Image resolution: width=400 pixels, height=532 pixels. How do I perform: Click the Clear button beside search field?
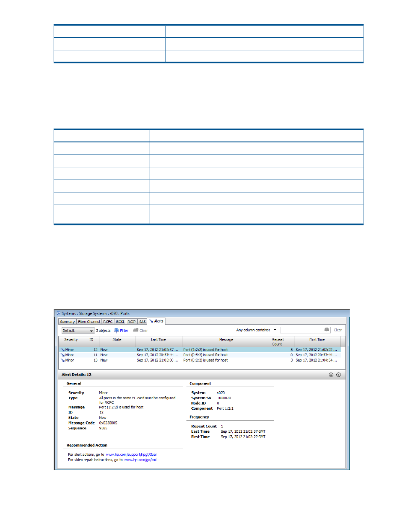[338, 330]
